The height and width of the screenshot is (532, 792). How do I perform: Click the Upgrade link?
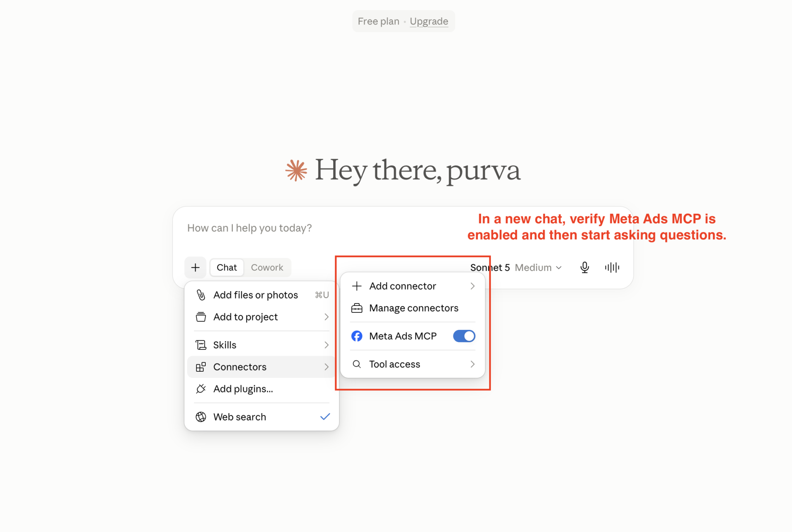coord(429,21)
